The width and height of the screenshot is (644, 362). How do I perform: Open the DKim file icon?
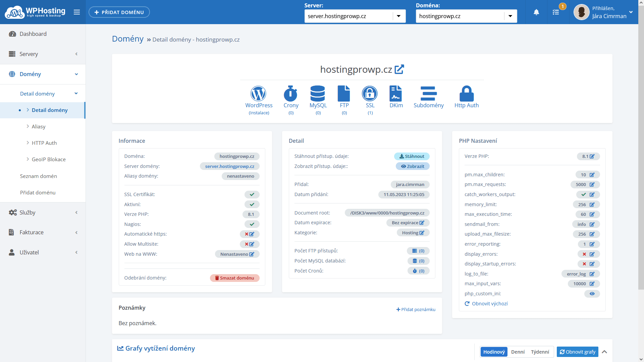point(396,94)
